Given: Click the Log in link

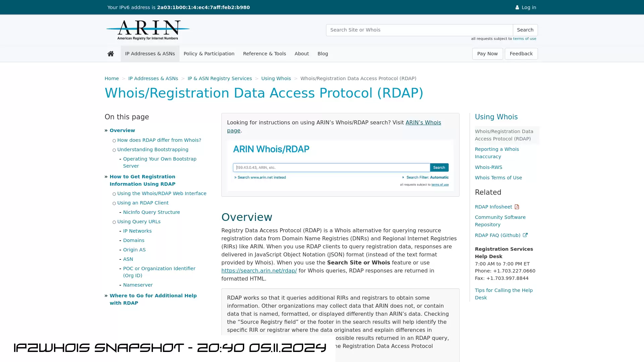Looking at the screenshot, I should (x=526, y=7).
